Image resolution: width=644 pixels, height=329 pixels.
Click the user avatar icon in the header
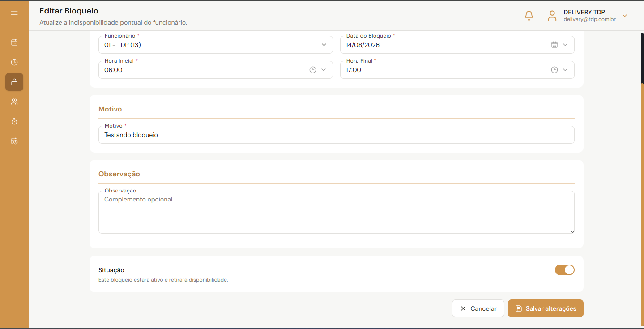tap(552, 16)
